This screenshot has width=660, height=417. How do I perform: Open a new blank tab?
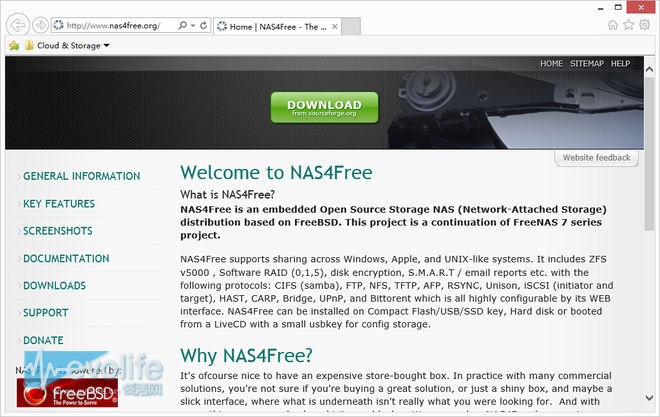(351, 27)
